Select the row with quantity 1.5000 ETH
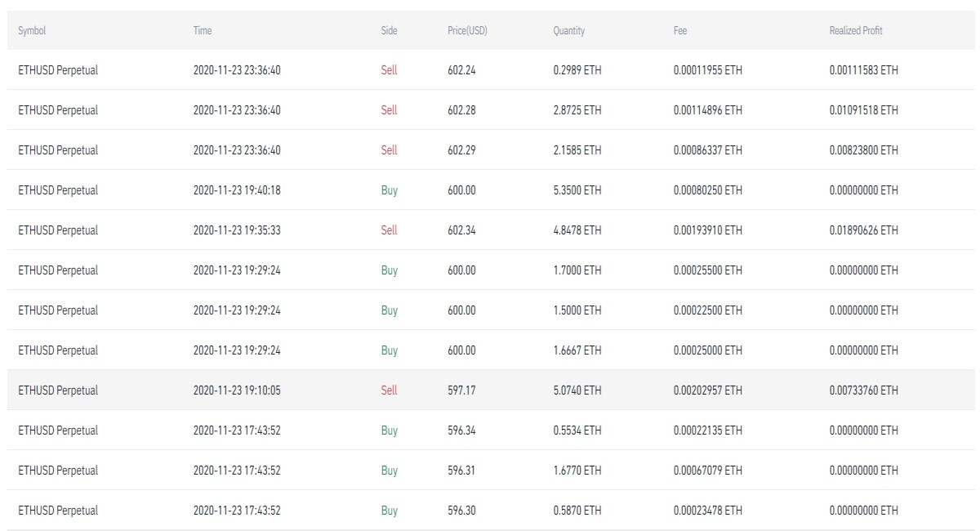The width and height of the screenshot is (980, 531). 490,310
